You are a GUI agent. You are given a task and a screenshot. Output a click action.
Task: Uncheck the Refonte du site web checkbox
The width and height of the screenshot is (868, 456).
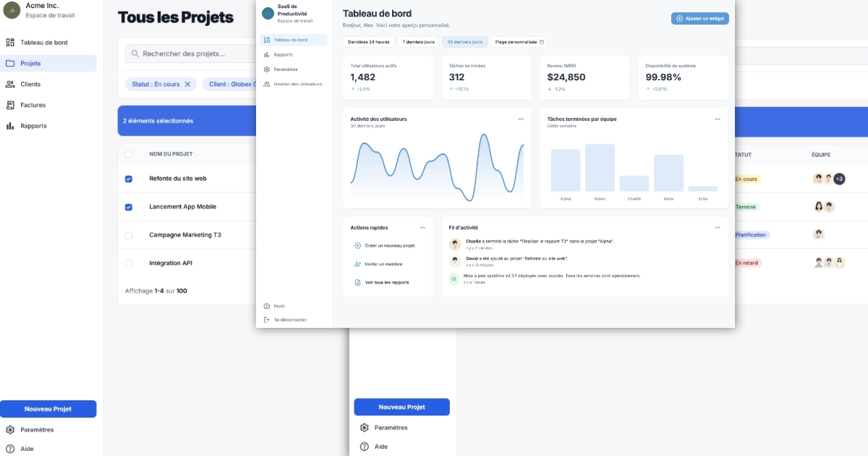(129, 179)
